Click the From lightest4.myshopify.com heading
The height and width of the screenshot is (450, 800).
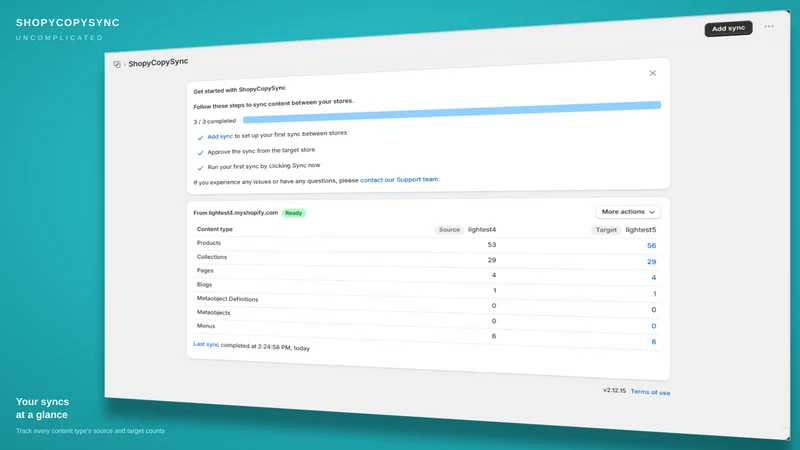(x=236, y=213)
